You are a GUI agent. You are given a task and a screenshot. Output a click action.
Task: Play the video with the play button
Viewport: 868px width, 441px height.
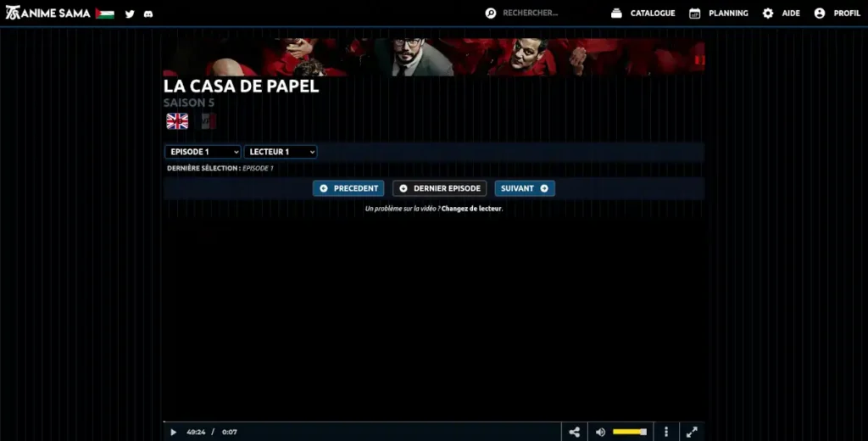coord(173,433)
